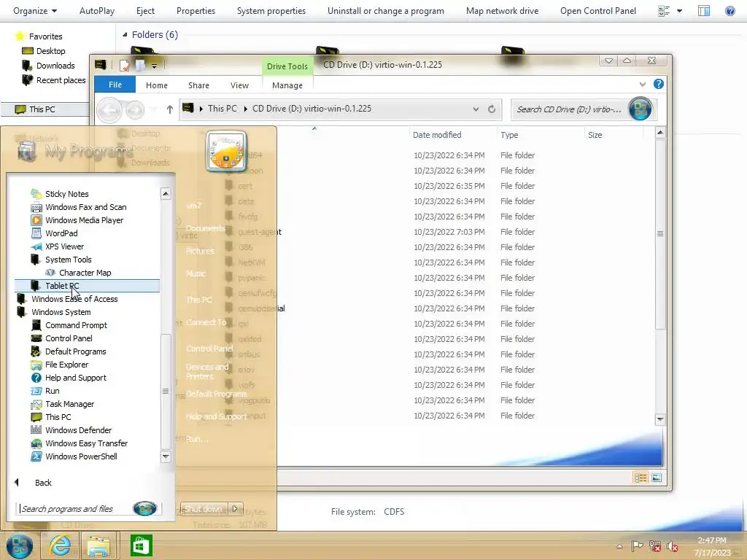Toggle the preview pane button
747x560 pixels.
704,11
